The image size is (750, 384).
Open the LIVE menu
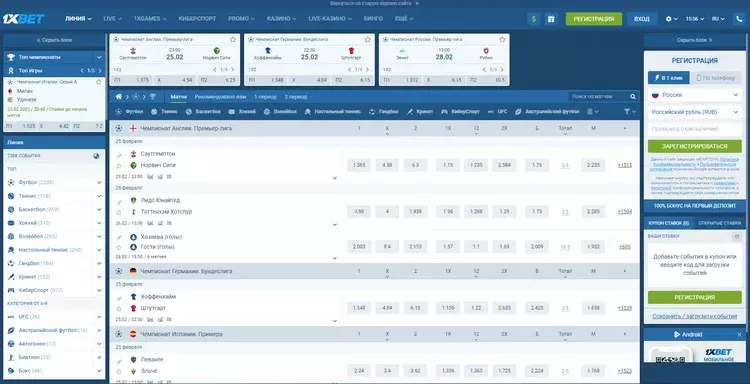pos(112,19)
